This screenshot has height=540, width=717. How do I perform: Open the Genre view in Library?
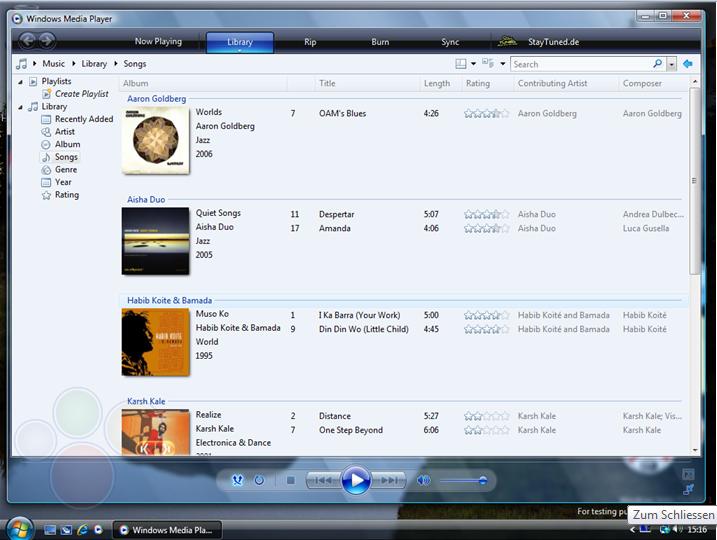(x=66, y=170)
